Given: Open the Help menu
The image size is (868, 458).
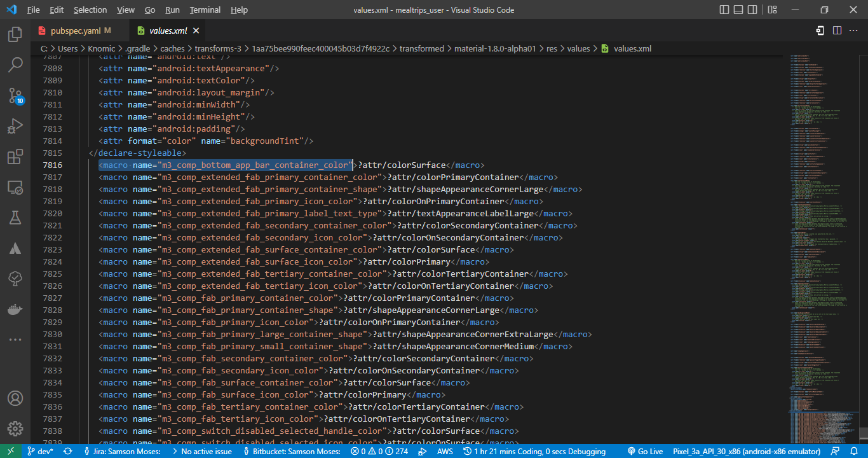Looking at the screenshot, I should pos(240,10).
